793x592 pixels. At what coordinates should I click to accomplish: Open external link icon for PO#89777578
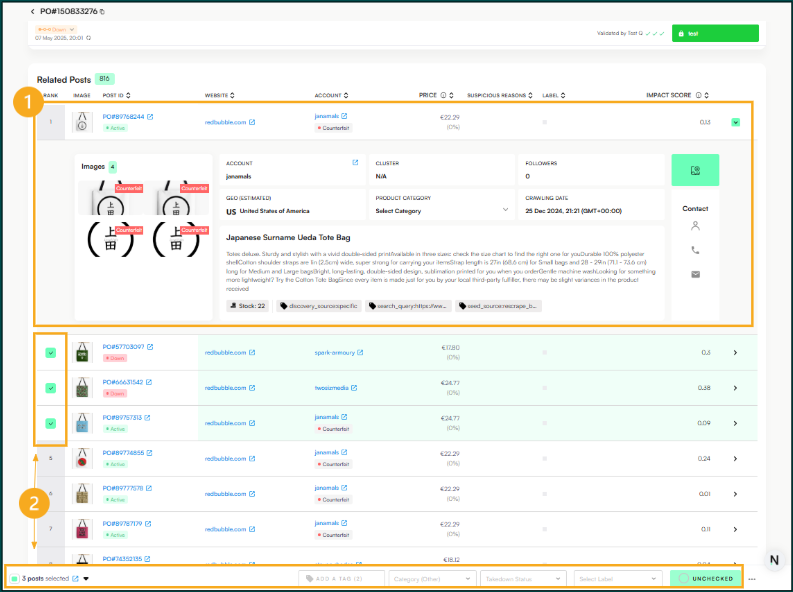(x=149, y=488)
